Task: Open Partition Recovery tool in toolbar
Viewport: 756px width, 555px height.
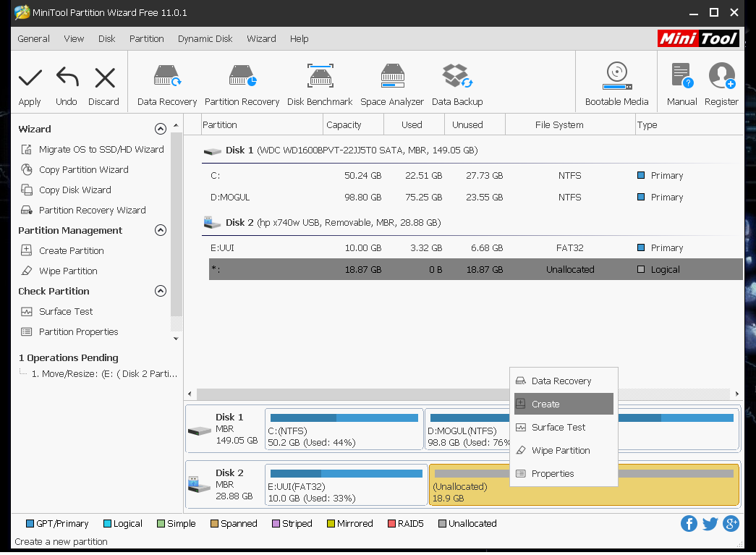Action: click(242, 85)
